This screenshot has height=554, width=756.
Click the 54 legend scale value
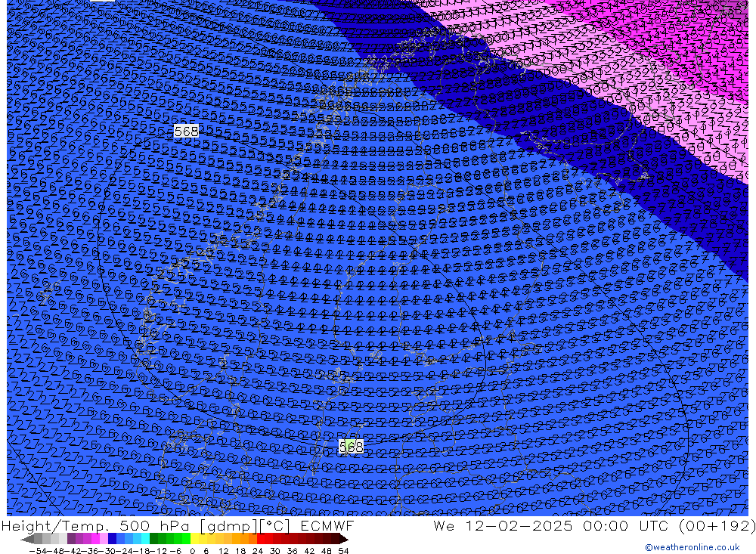tap(343, 551)
